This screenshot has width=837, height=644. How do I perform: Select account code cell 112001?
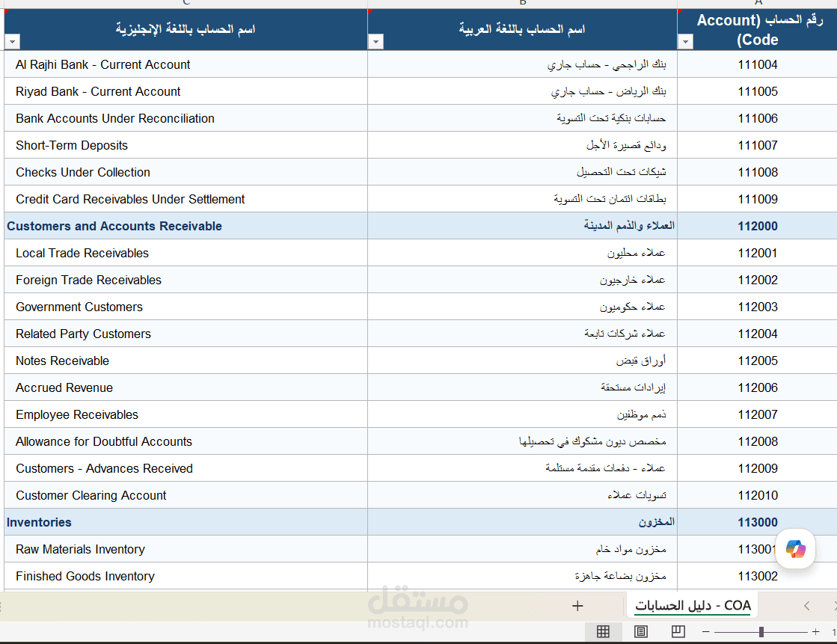pyautogui.click(x=758, y=253)
